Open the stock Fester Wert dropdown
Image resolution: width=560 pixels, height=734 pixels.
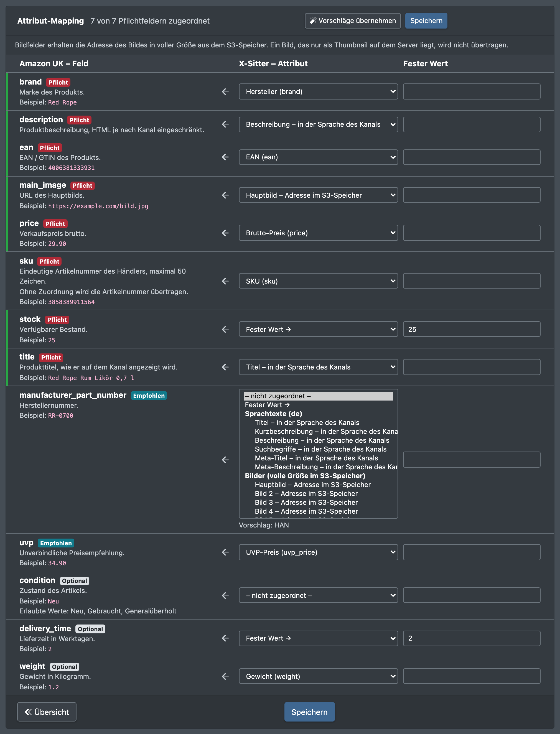318,329
